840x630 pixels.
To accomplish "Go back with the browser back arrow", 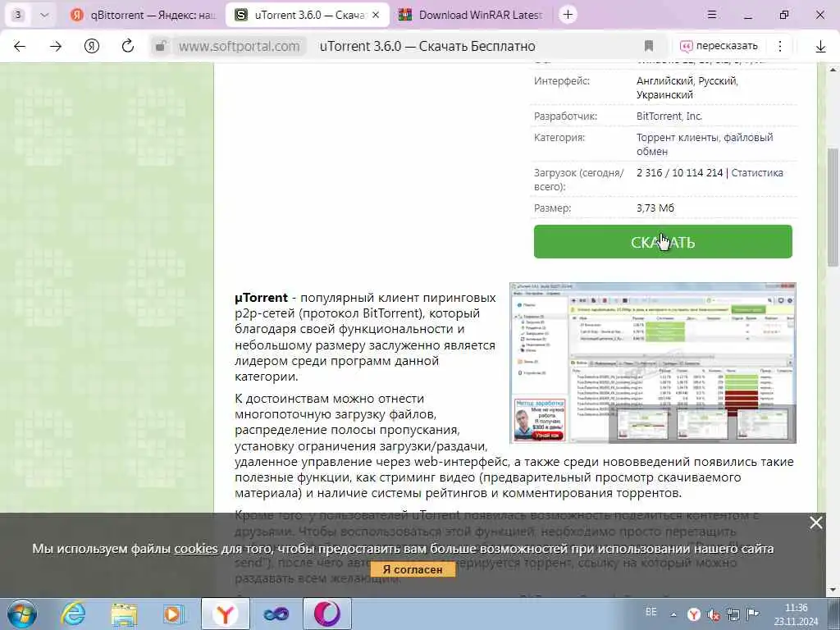I will [20, 47].
